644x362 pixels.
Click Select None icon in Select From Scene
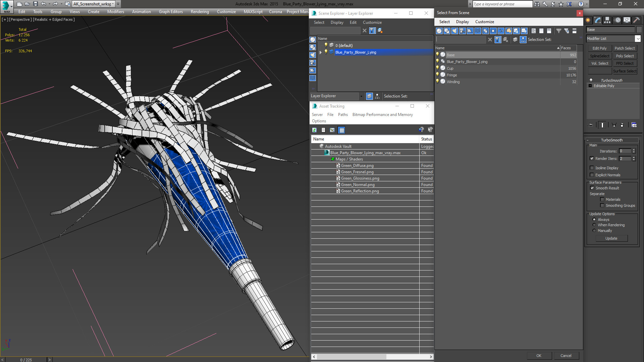[x=541, y=31]
